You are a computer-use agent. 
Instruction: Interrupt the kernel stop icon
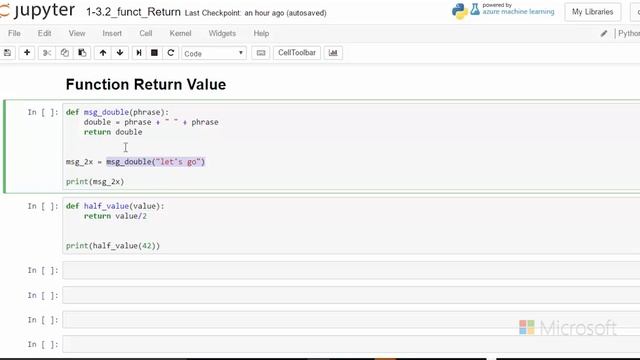pyautogui.click(x=154, y=53)
